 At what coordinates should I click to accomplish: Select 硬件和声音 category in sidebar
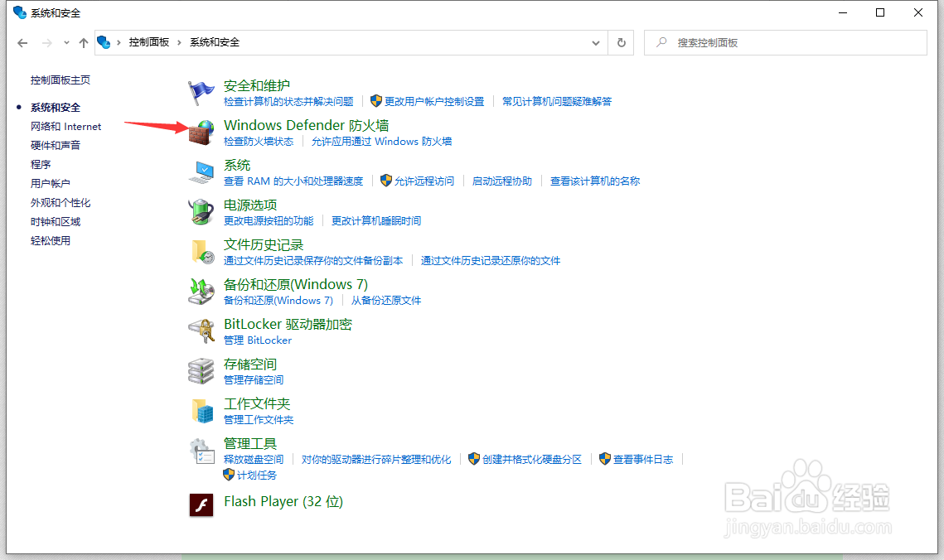click(x=56, y=145)
